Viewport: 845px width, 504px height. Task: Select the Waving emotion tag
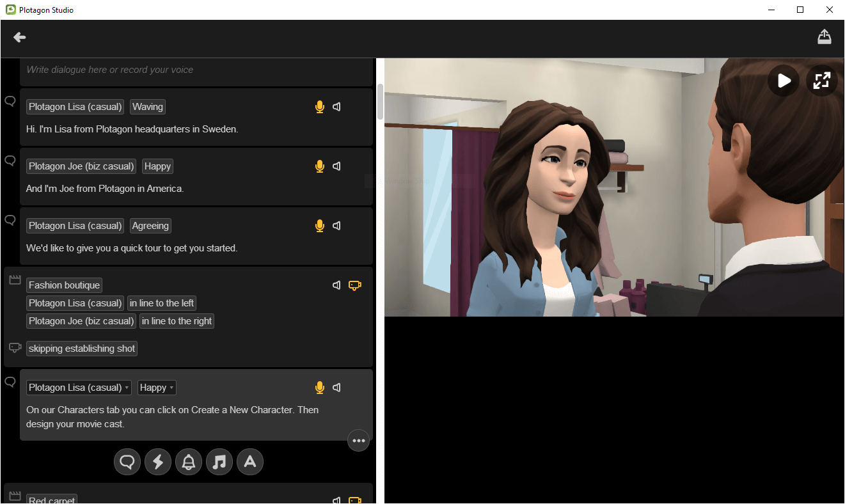[x=147, y=106]
